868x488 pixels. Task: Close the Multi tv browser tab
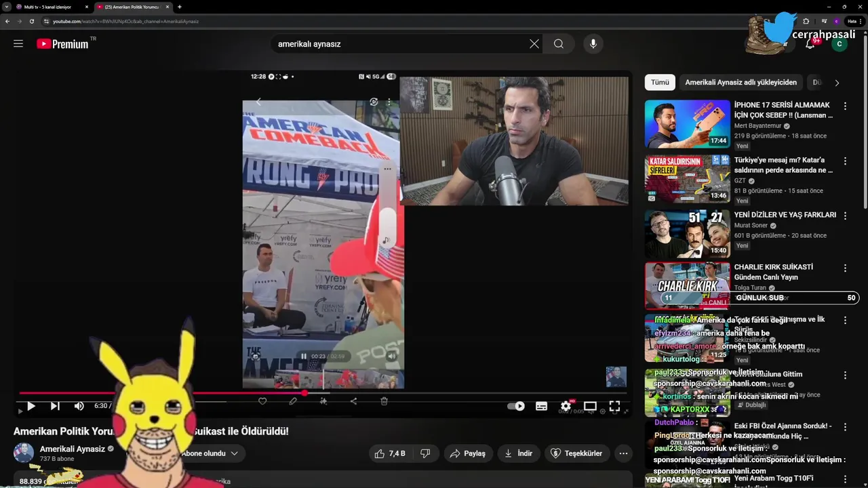pyautogui.click(x=86, y=7)
